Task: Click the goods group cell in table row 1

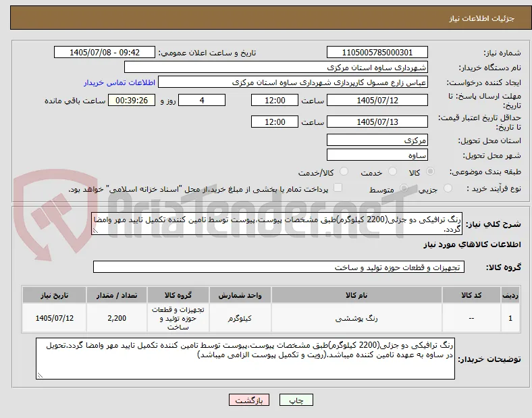Action: click(x=178, y=318)
